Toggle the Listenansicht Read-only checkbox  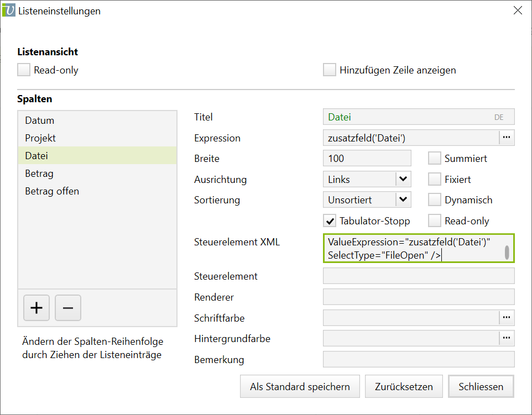(x=24, y=70)
